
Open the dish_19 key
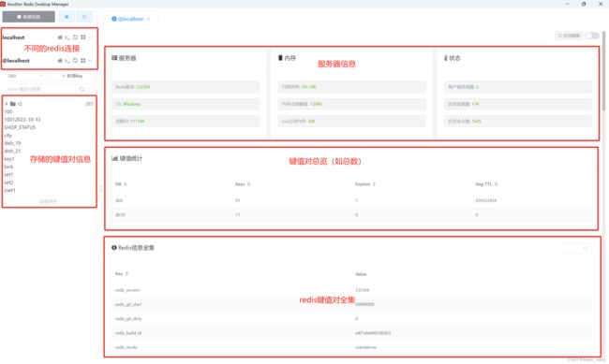click(x=12, y=143)
